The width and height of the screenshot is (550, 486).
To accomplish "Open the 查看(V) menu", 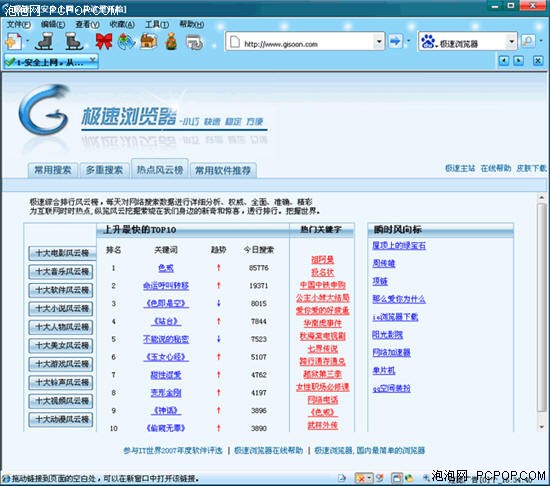I will click(x=88, y=24).
